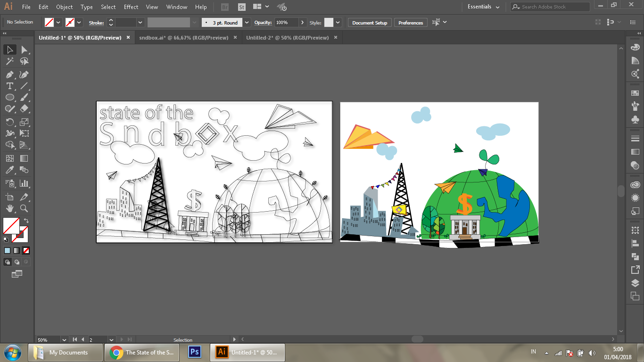The image size is (644, 362).
Task: Set paint mode to None
Action: tap(26, 251)
